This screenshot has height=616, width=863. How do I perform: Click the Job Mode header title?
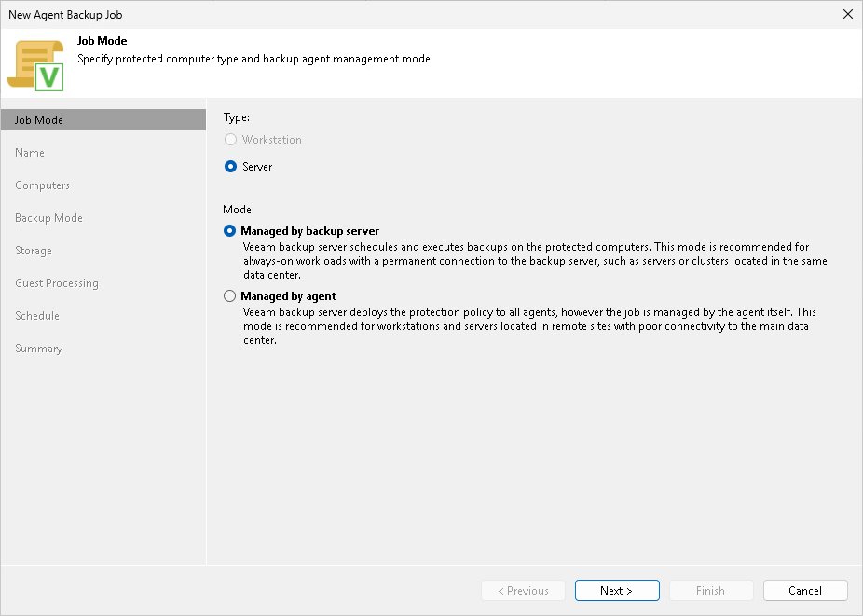pyautogui.click(x=102, y=41)
